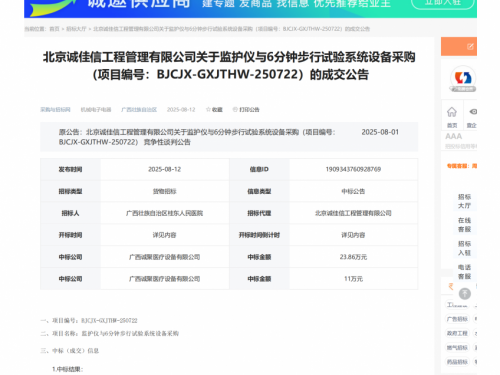Screen dimensions: 500x375
Task: Click the 广告招标 tag
Action: coord(457,319)
